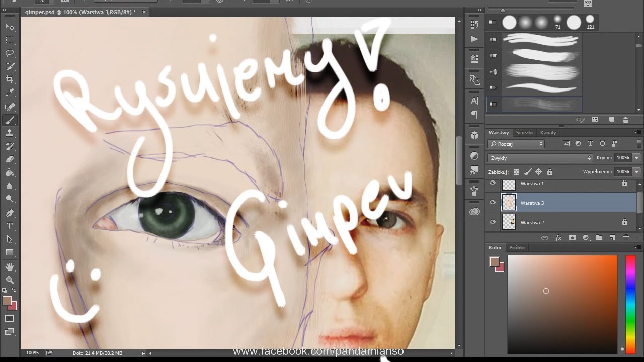Image resolution: width=644 pixels, height=362 pixels.
Task: Open the History panel icon
Action: 474,24
